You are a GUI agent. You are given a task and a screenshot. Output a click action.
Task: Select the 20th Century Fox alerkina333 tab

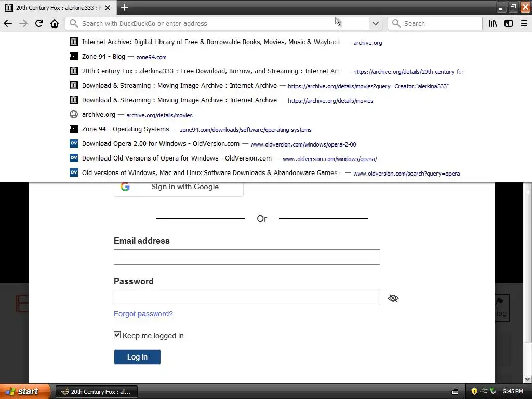pyautogui.click(x=58, y=7)
